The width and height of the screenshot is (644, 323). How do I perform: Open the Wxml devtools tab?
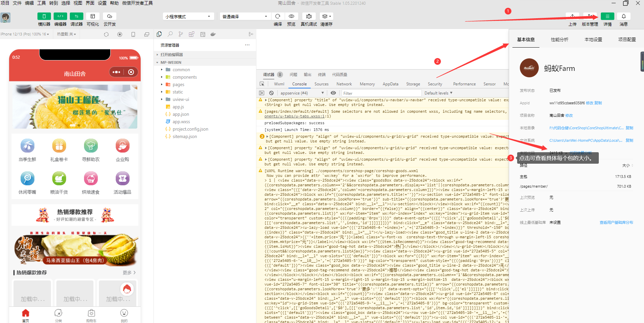tap(279, 84)
